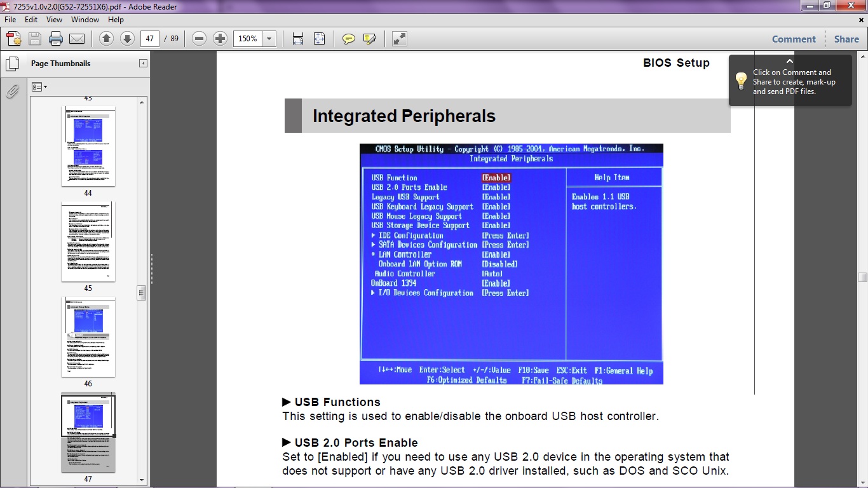Click the BIOS screenshot image
Screen dimensions: 868x488
pyautogui.click(x=512, y=264)
